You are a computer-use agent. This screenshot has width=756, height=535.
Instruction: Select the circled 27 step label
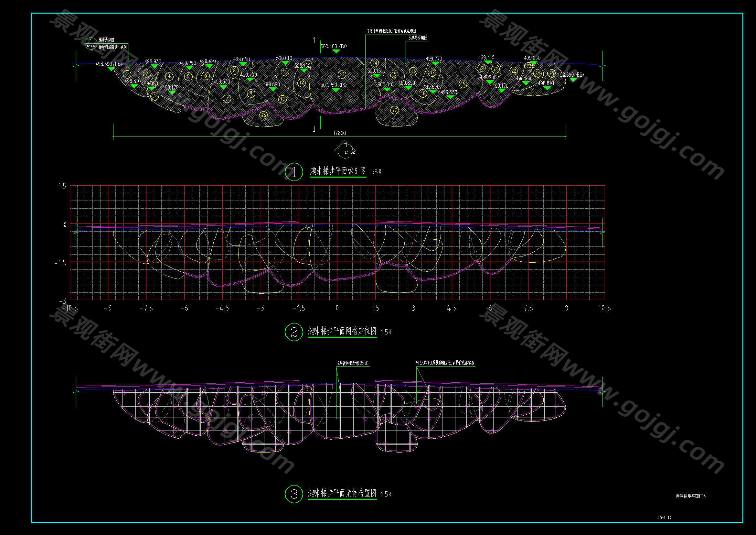(395, 110)
